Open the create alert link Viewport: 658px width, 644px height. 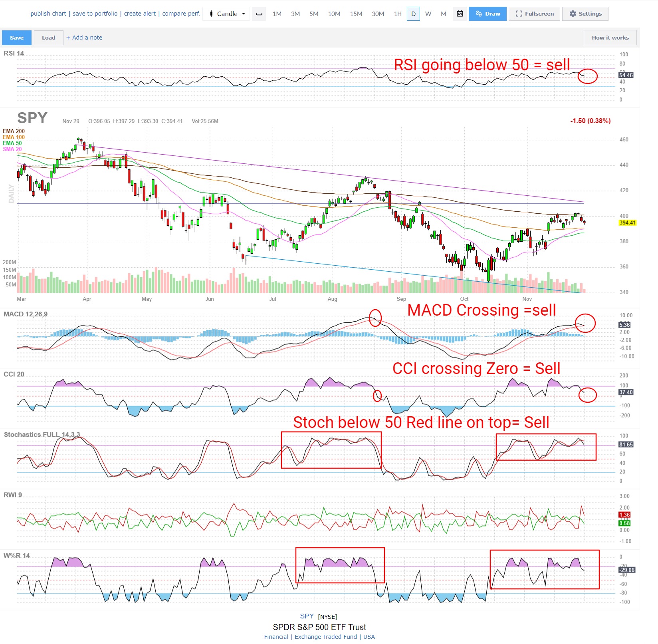(140, 14)
